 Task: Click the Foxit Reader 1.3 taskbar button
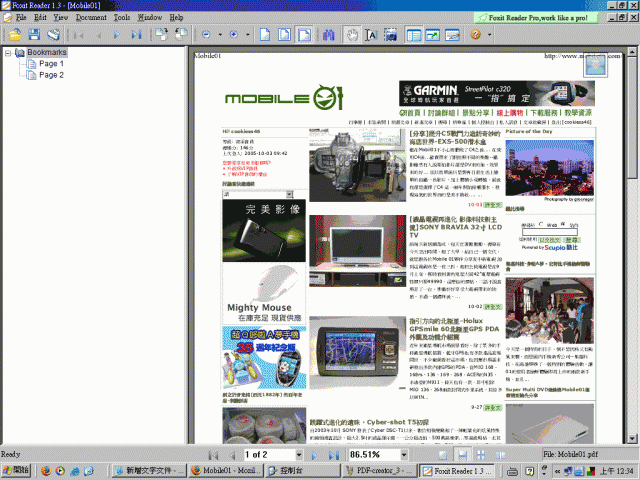click(x=457, y=471)
